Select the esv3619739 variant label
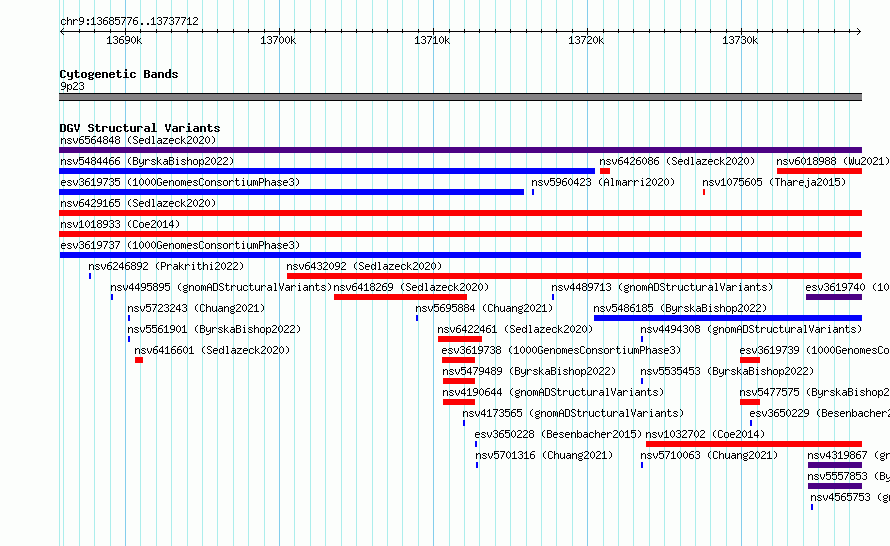This screenshot has height=546, width=890. [x=814, y=350]
